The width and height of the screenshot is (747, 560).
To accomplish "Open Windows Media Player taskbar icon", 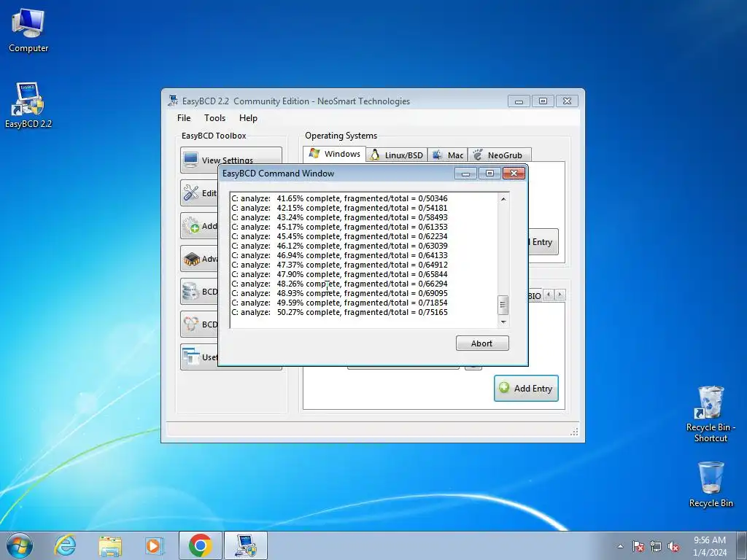I will pyautogui.click(x=154, y=545).
